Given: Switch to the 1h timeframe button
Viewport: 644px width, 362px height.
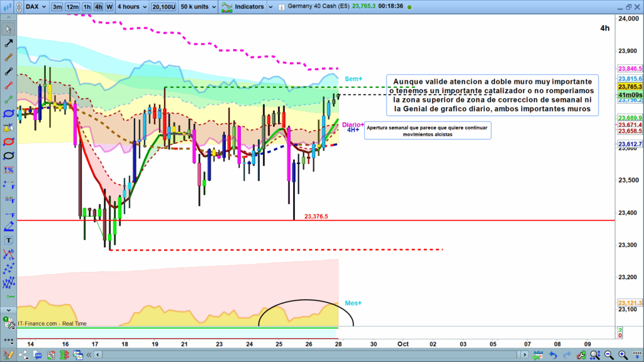Looking at the screenshot, I should pos(87,7).
